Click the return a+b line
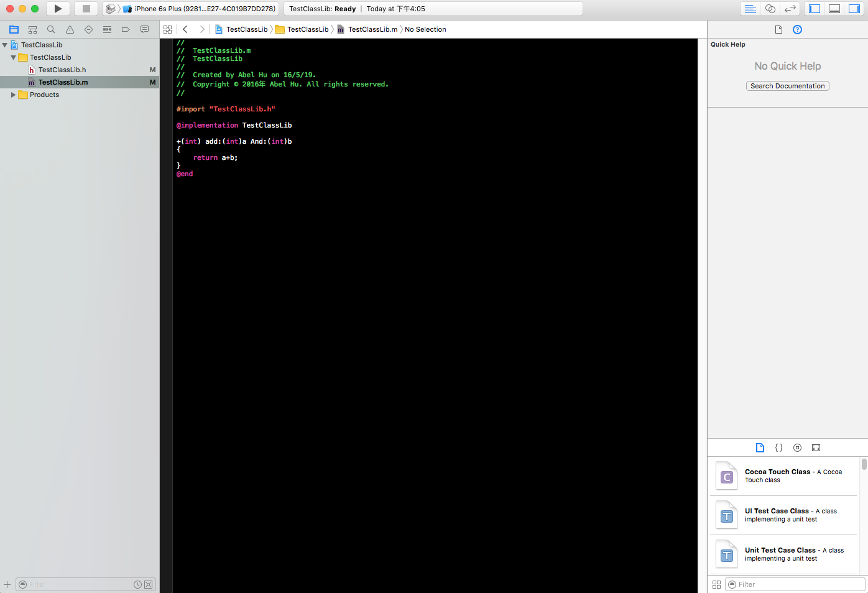The width and height of the screenshot is (868, 593). (x=215, y=157)
